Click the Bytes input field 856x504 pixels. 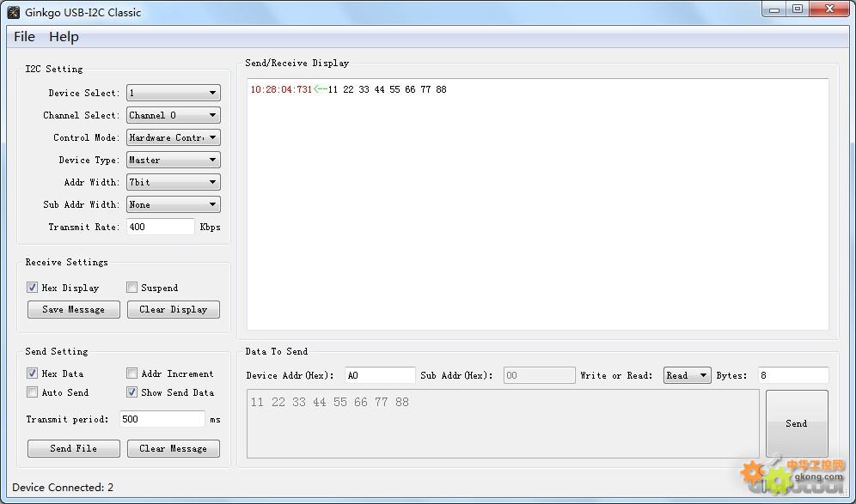coord(793,375)
